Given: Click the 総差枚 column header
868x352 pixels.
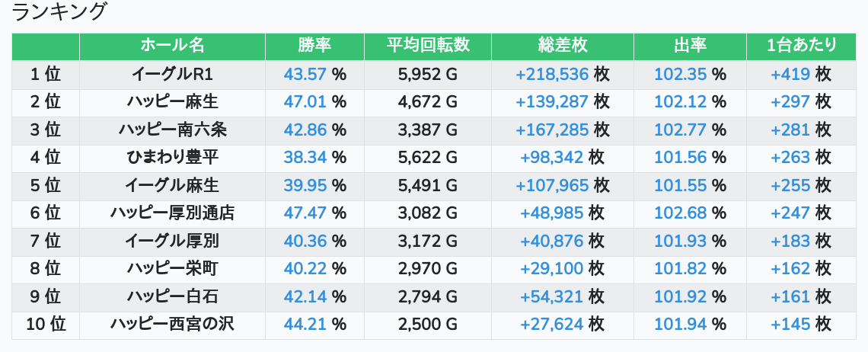Looking at the screenshot, I should pyautogui.click(x=562, y=46).
